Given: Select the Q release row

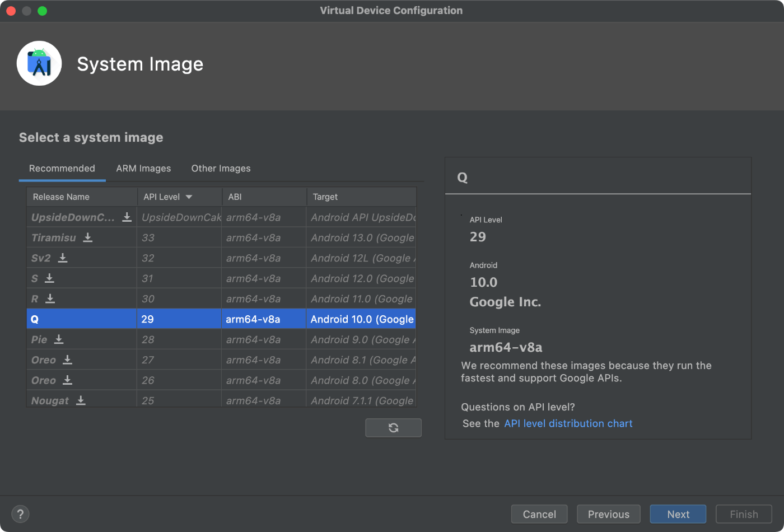Looking at the screenshot, I should (221, 319).
